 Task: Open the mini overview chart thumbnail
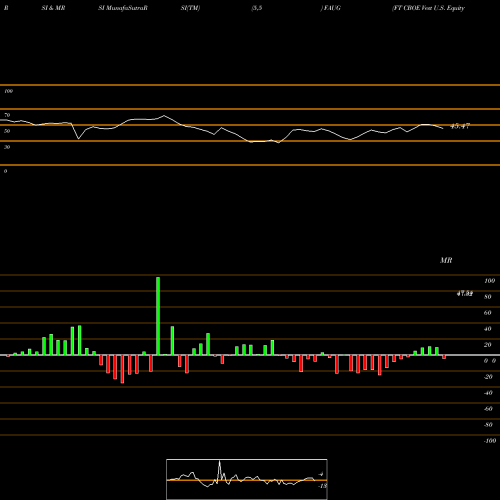click(247, 479)
